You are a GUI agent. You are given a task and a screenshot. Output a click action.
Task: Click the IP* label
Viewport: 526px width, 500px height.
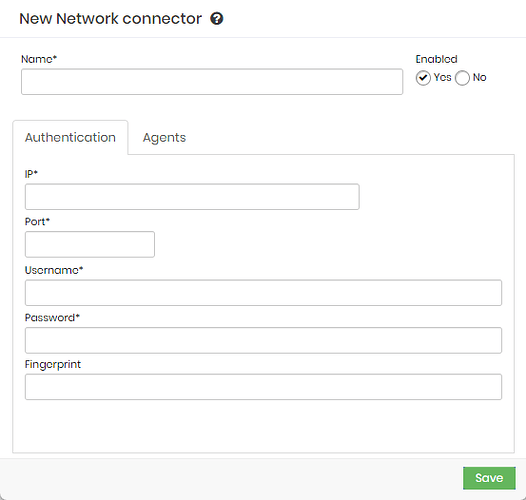pyautogui.click(x=31, y=174)
